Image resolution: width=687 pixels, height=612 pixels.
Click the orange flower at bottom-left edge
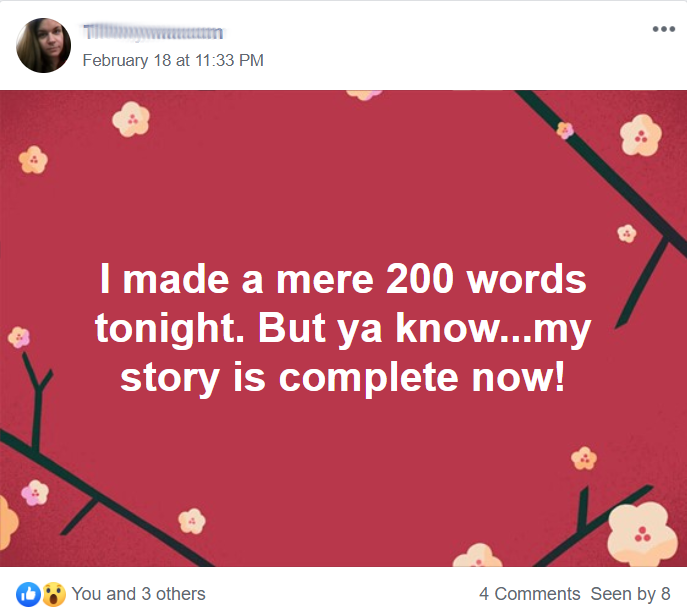coord(6,522)
